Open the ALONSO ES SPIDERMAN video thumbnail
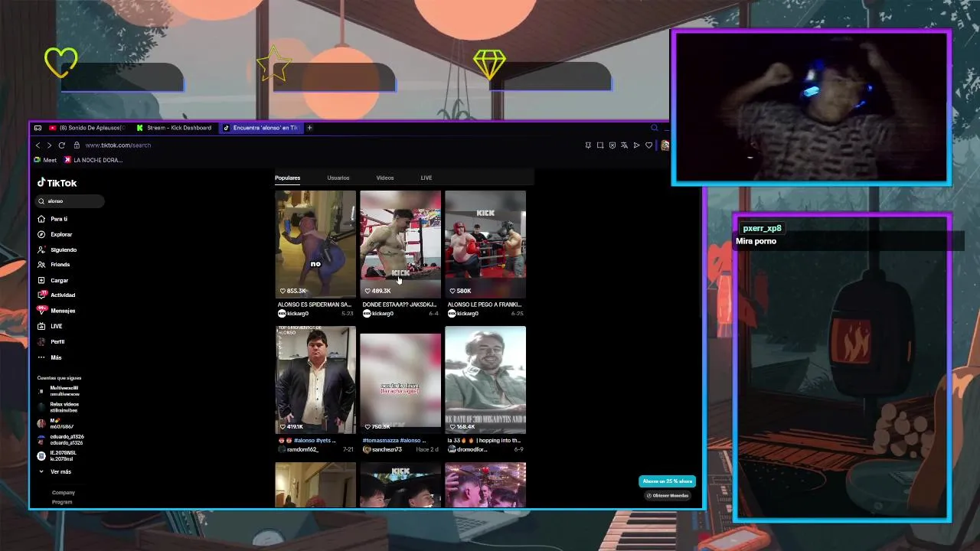This screenshot has width=980, height=551. 315,243
